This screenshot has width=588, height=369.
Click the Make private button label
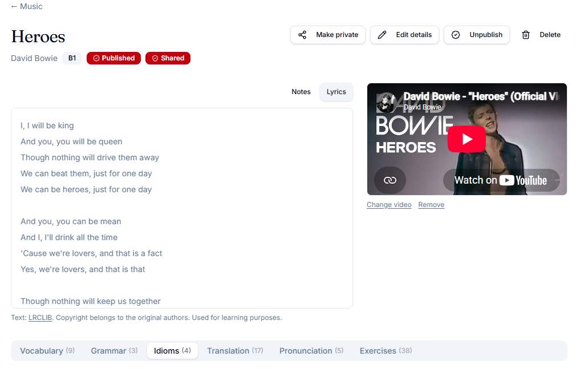click(x=337, y=35)
